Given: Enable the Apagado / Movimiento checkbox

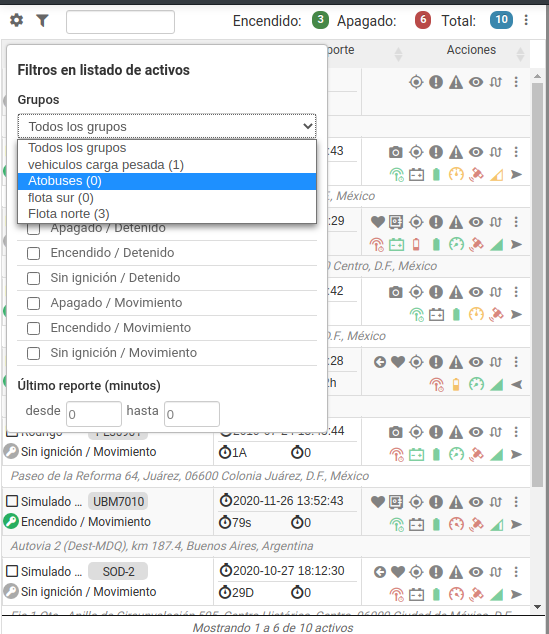Looking at the screenshot, I should pos(33,304).
